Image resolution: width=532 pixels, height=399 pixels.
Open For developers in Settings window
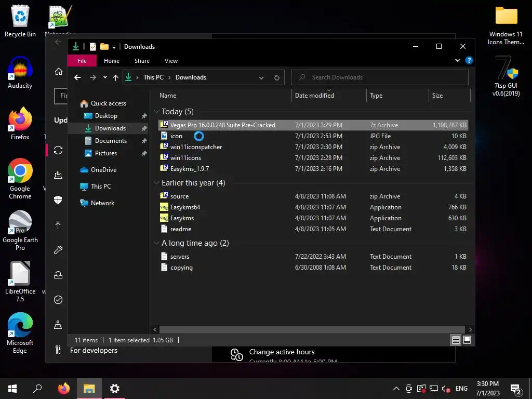(x=94, y=351)
